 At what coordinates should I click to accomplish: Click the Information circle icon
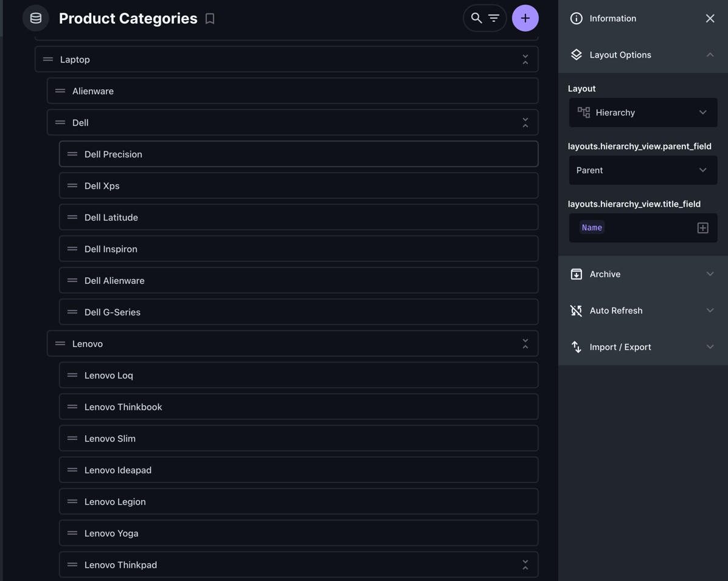[x=576, y=18]
